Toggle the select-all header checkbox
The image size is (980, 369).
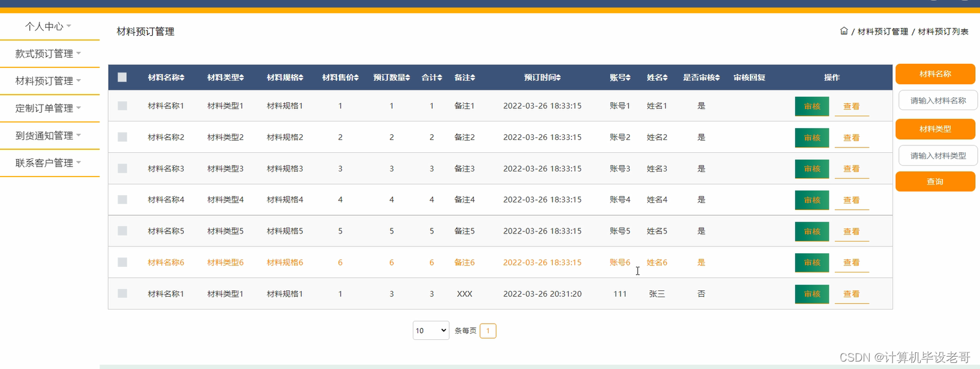point(123,77)
